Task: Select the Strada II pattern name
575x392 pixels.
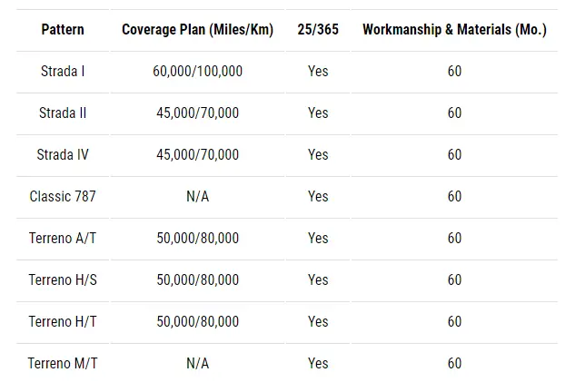Action: (63, 113)
